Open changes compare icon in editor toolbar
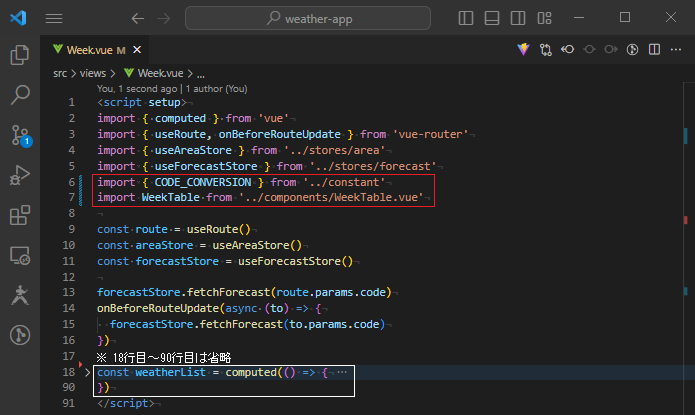This screenshot has height=415, width=695. [x=546, y=50]
